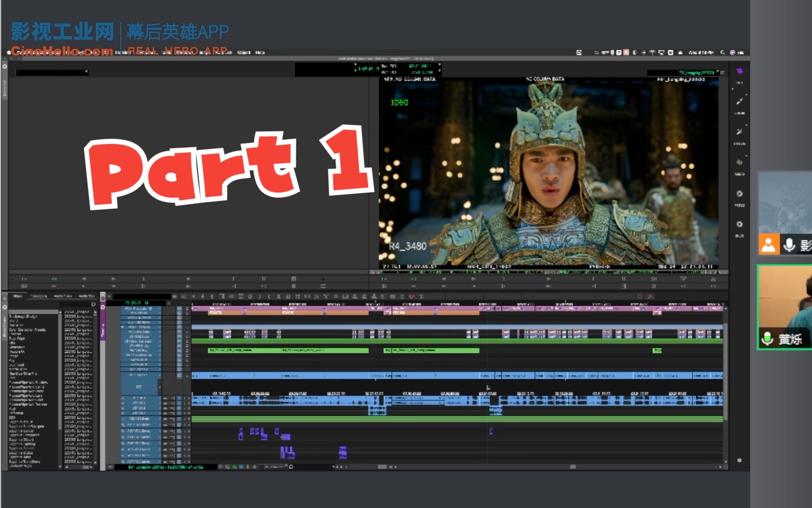The height and width of the screenshot is (508, 812).
Task: Select the Color workspace dropper icon
Action: tap(740, 101)
